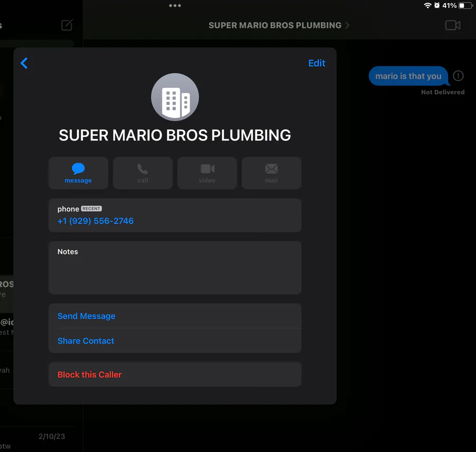The height and width of the screenshot is (452, 476).
Task: Tap the Notes field
Action: [x=175, y=268]
